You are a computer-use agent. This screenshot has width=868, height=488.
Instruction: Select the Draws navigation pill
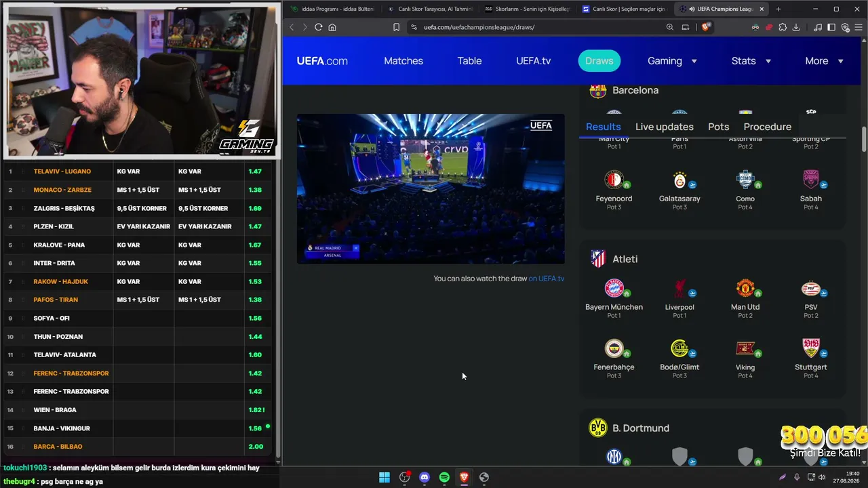tap(599, 61)
